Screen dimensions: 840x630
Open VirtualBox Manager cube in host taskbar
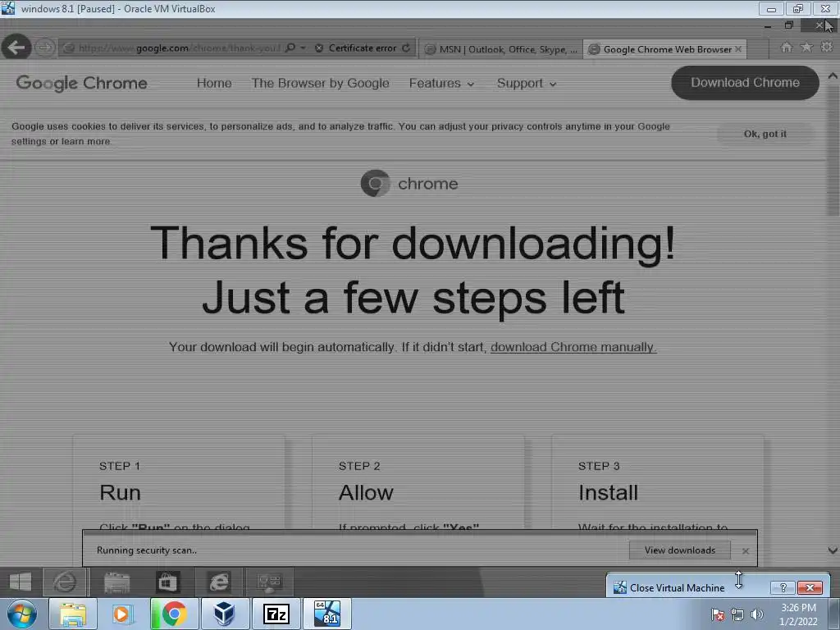(225, 614)
